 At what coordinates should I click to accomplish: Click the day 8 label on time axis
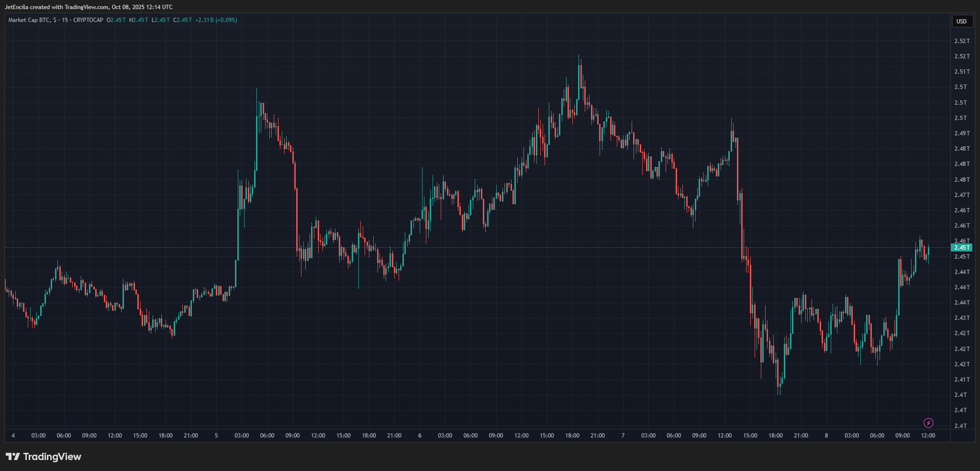pos(826,436)
